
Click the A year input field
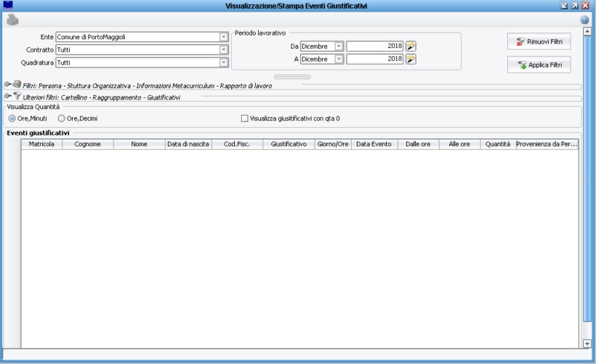click(375, 60)
